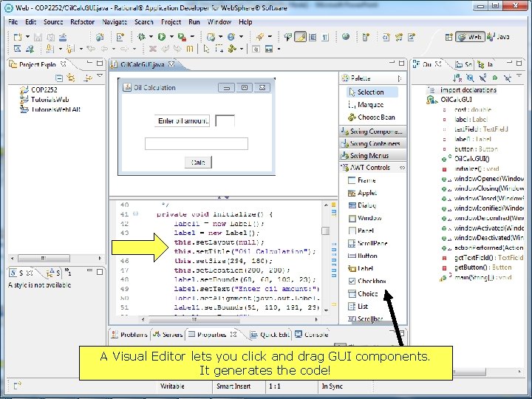532x399 pixels.
Task: Pick the Dialog control in Palette
Action: 361,205
